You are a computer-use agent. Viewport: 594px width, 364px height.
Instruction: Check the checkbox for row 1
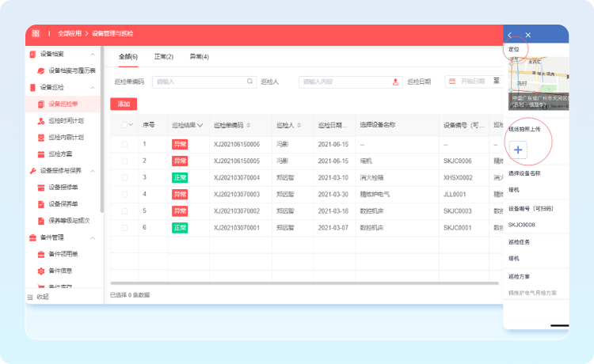(x=124, y=144)
